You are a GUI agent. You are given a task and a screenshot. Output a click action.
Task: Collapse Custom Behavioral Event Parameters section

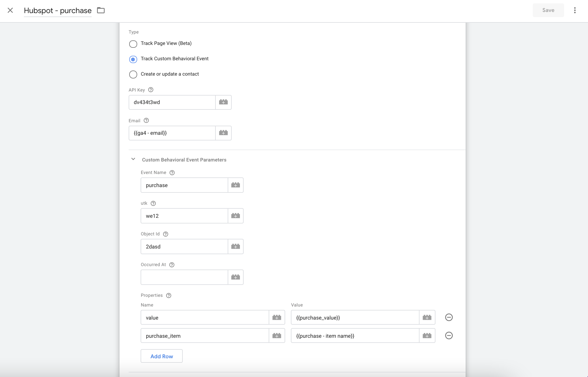133,159
